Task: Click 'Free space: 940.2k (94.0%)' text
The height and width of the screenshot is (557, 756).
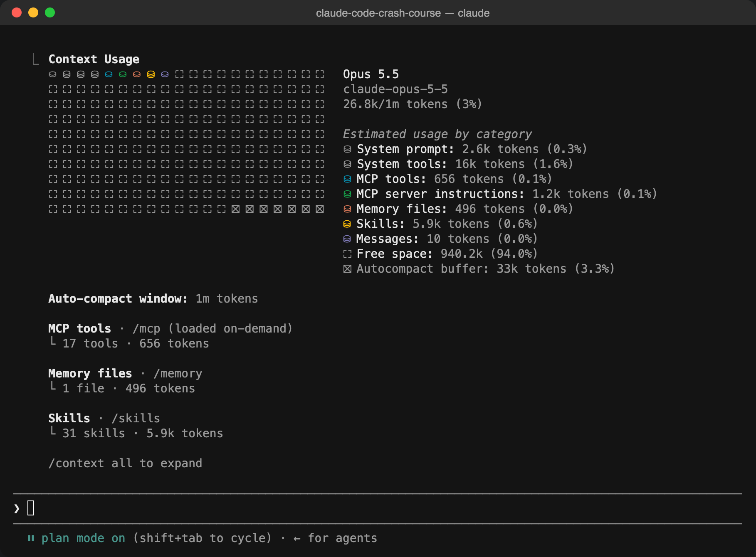Action: pos(447,254)
